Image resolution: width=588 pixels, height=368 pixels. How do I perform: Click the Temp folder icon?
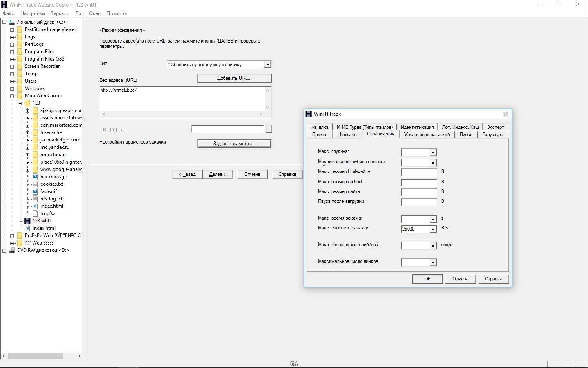[x=20, y=74]
